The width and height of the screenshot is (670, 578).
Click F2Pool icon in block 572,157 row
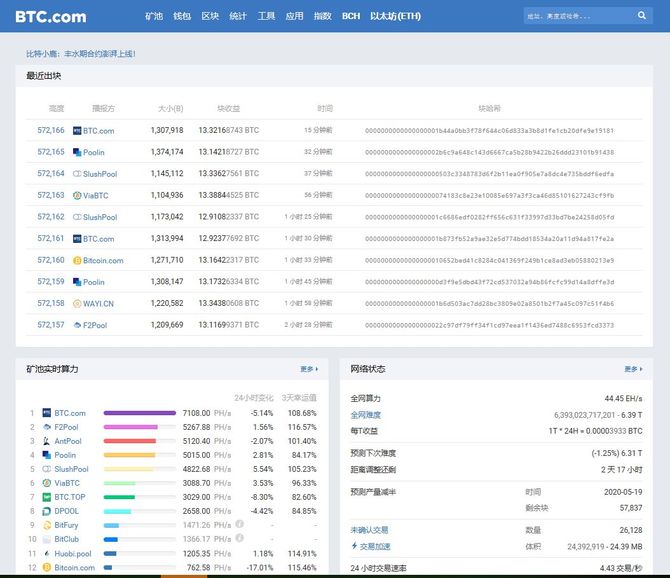click(x=77, y=325)
